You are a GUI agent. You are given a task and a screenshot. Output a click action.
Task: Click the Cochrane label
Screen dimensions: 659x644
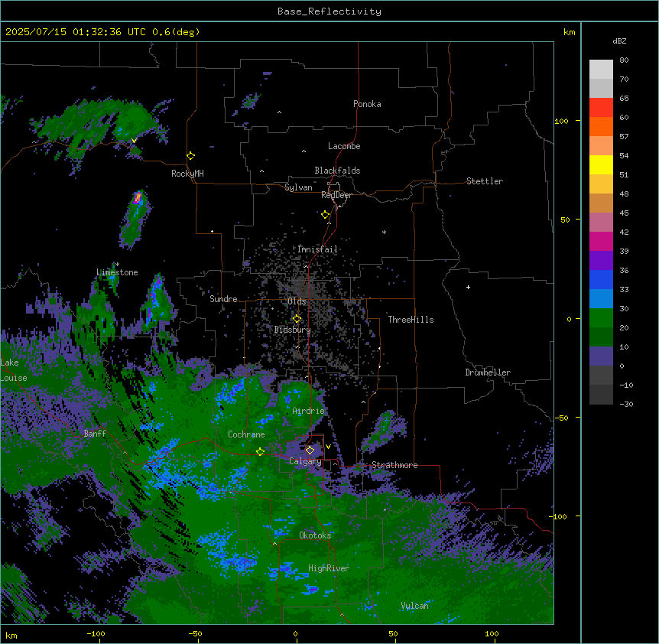point(246,434)
